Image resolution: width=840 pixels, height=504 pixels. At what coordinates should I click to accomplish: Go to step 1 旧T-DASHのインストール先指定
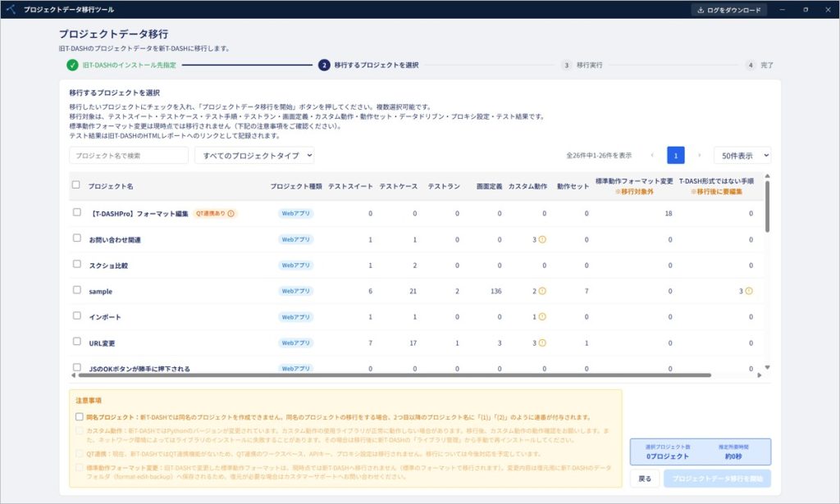(x=121, y=66)
